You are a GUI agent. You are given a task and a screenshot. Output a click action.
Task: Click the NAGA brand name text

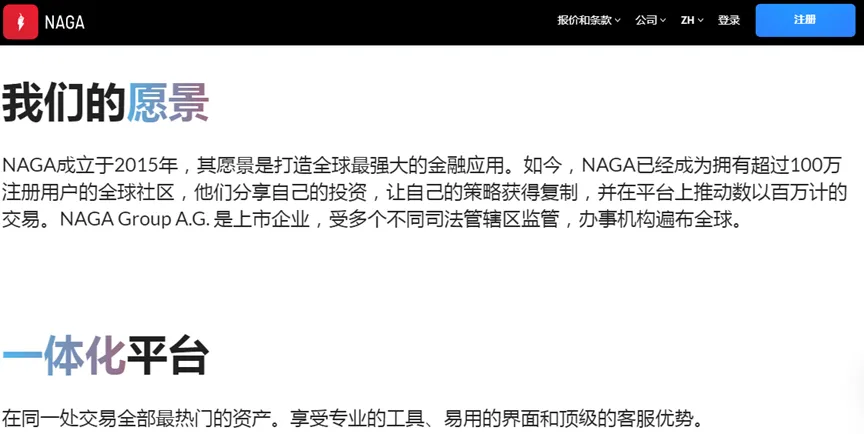coord(64,23)
